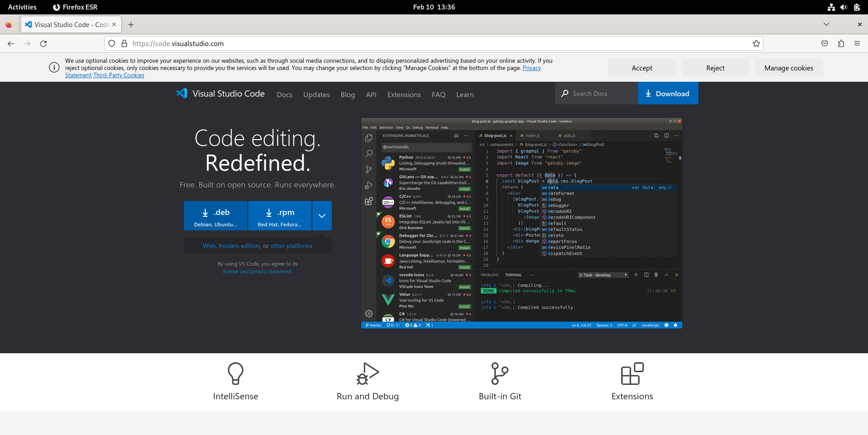
Task: Open the clock and calendar panel
Action: [x=434, y=7]
